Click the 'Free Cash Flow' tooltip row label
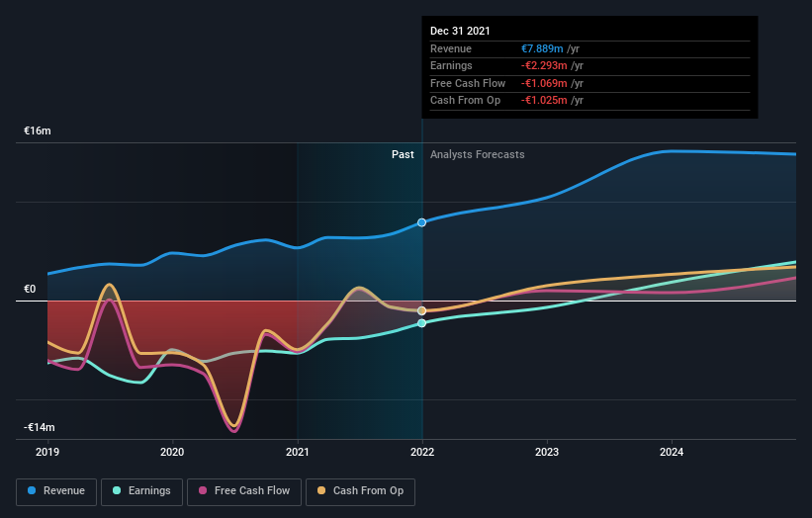 pyautogui.click(x=468, y=83)
